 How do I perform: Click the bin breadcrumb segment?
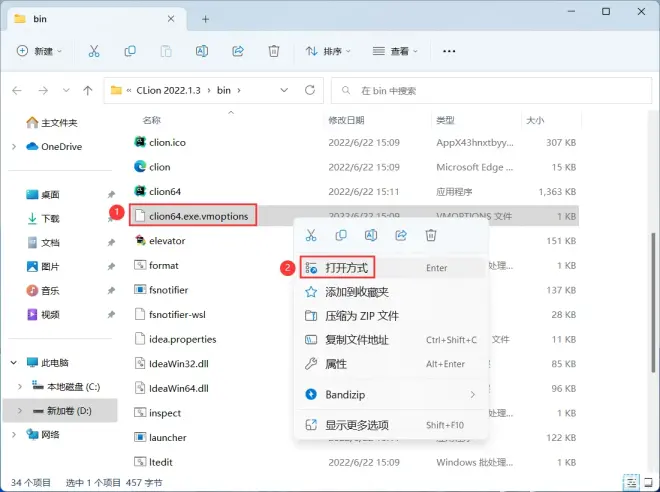point(224,90)
